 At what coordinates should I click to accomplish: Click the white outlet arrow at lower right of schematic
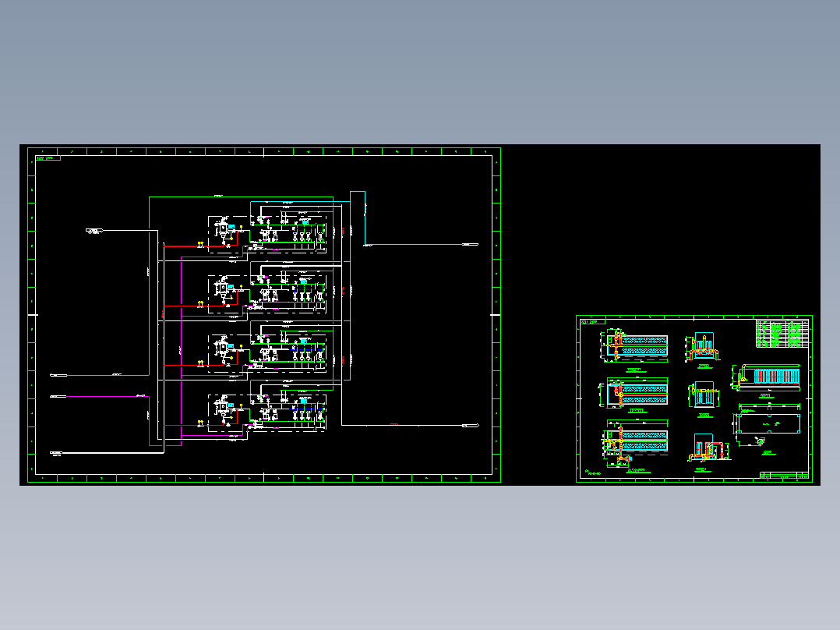pos(471,425)
